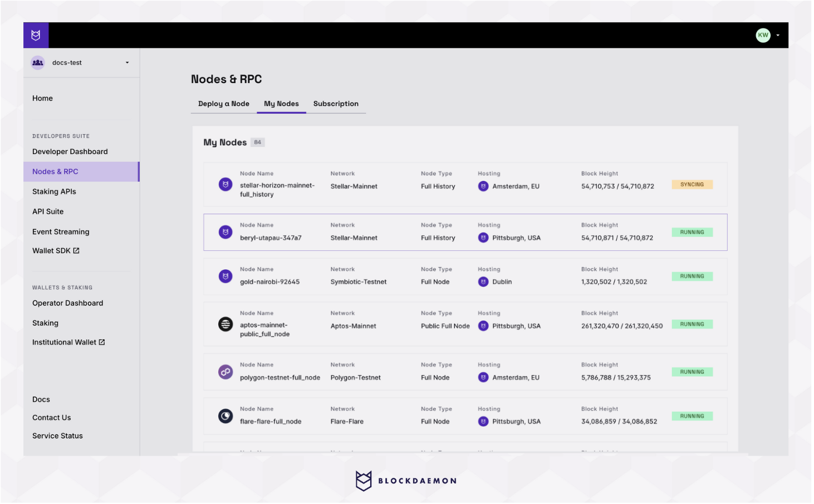Image resolution: width=814 pixels, height=504 pixels.
Task: Open aptos-mainnet-public_full_node node name
Action: click(x=265, y=330)
